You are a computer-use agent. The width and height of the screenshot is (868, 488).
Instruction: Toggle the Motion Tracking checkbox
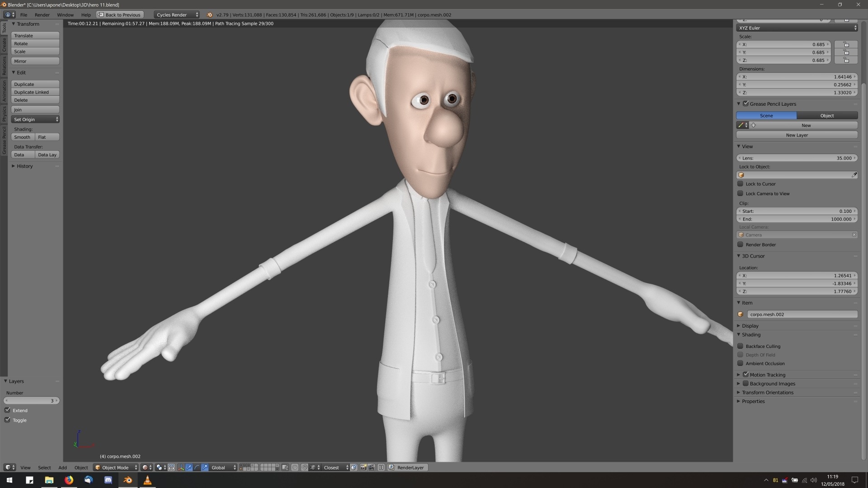click(x=746, y=375)
